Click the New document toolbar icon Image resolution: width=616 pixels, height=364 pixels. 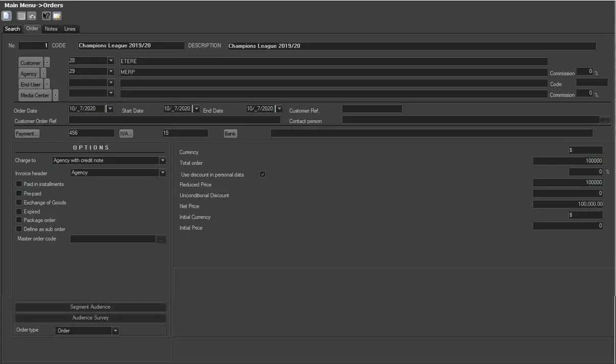7,16
